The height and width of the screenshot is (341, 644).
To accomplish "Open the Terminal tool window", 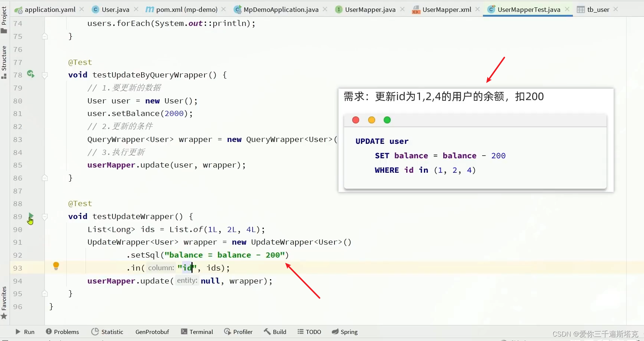I will point(197,332).
